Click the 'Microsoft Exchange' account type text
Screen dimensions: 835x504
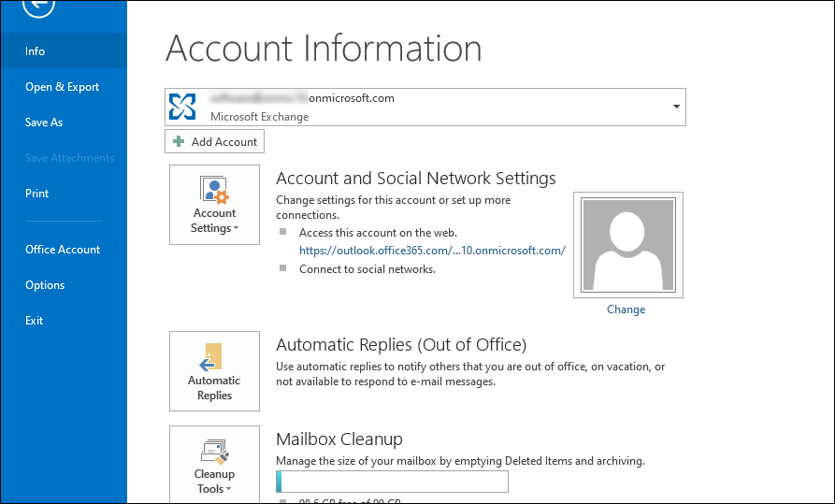(x=259, y=117)
